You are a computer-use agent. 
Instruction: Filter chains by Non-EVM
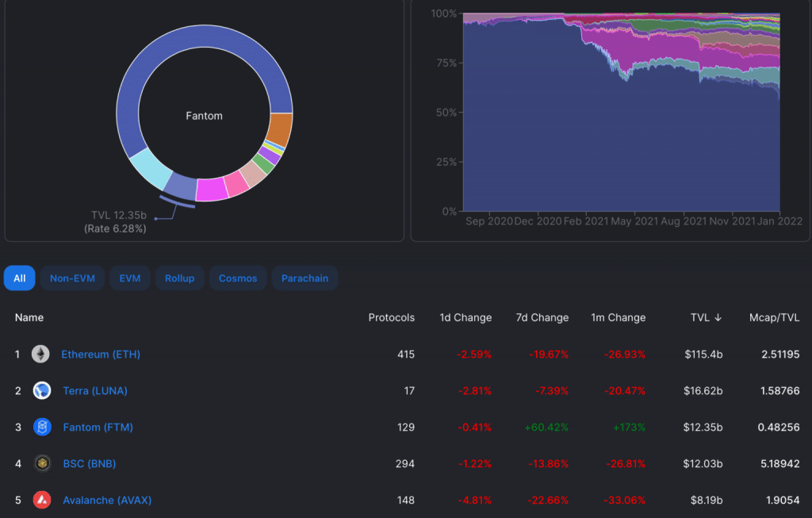[x=72, y=278]
